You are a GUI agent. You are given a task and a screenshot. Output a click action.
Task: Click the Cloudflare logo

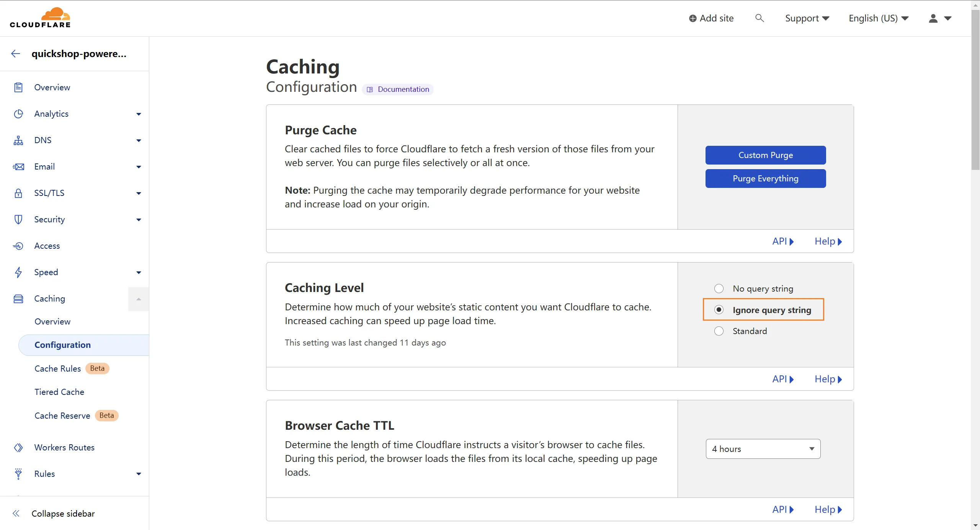[x=40, y=18]
